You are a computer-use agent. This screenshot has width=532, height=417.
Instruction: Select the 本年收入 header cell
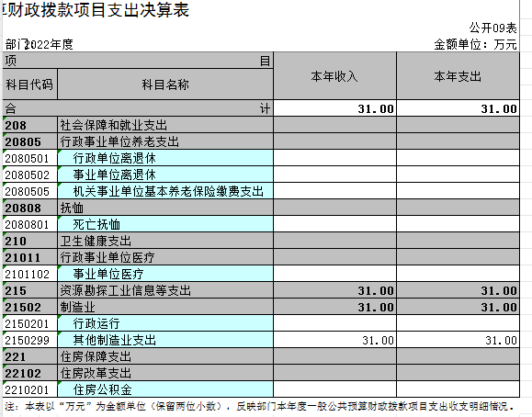[334, 76]
